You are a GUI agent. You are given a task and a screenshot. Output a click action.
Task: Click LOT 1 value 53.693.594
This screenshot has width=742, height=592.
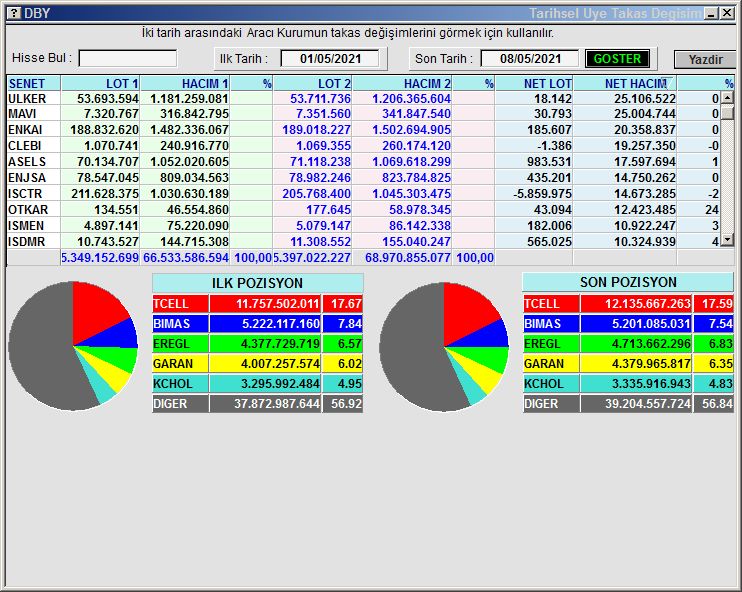coord(108,98)
